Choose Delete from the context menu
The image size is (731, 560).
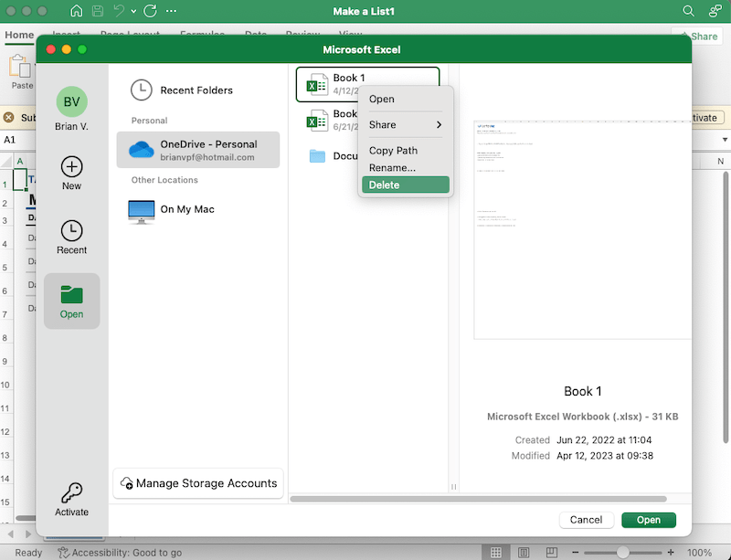[406, 185]
